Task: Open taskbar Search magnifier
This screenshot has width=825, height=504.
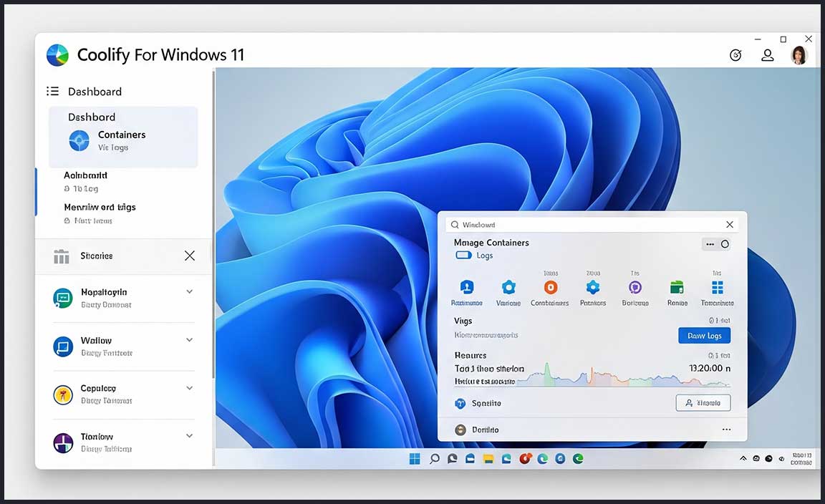Action: tap(434, 459)
